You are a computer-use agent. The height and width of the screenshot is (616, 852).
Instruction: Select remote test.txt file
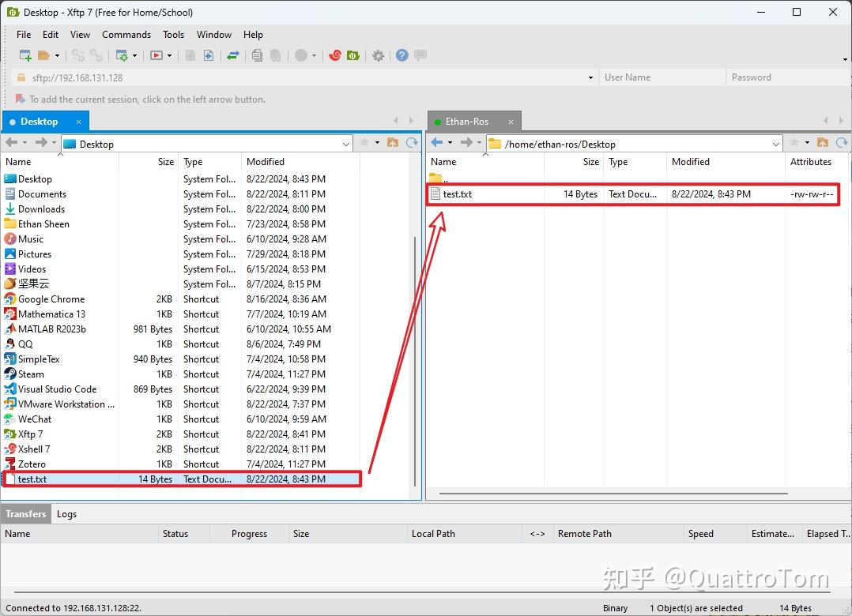633,194
